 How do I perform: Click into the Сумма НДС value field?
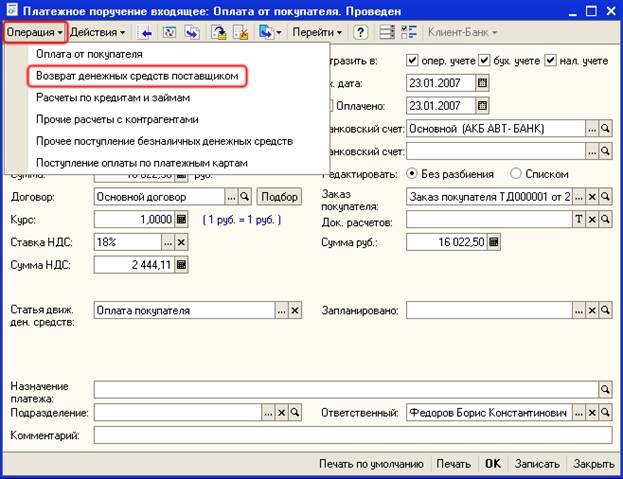coord(134,265)
